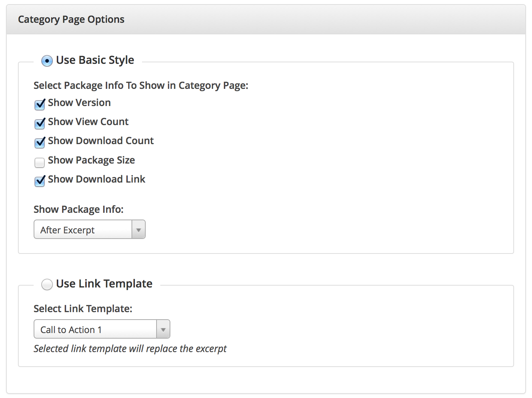Viewport: 532px width, 398px height.
Task: Click the arrow on Show Package Info select
Action: click(x=139, y=230)
